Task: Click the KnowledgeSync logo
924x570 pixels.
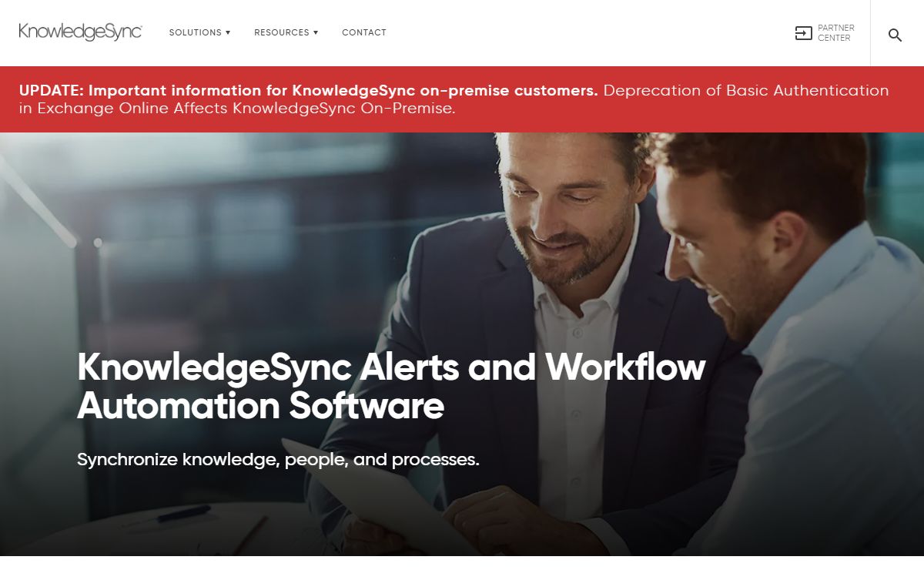Action: pos(81,32)
